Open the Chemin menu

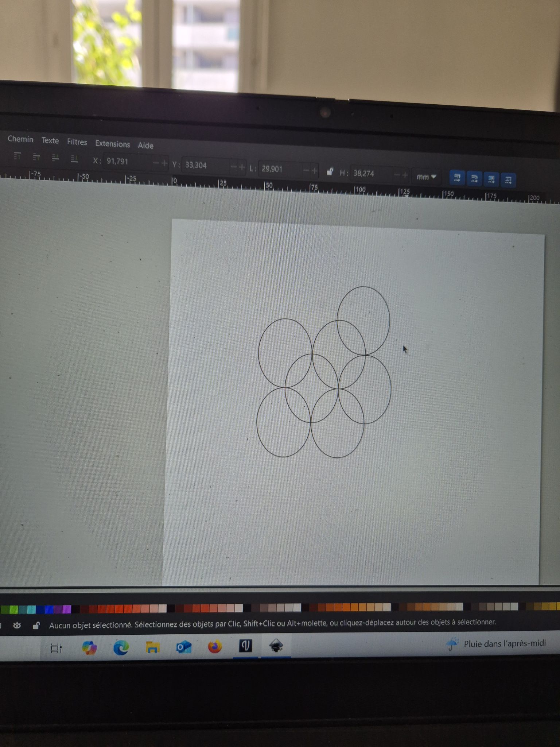click(20, 139)
